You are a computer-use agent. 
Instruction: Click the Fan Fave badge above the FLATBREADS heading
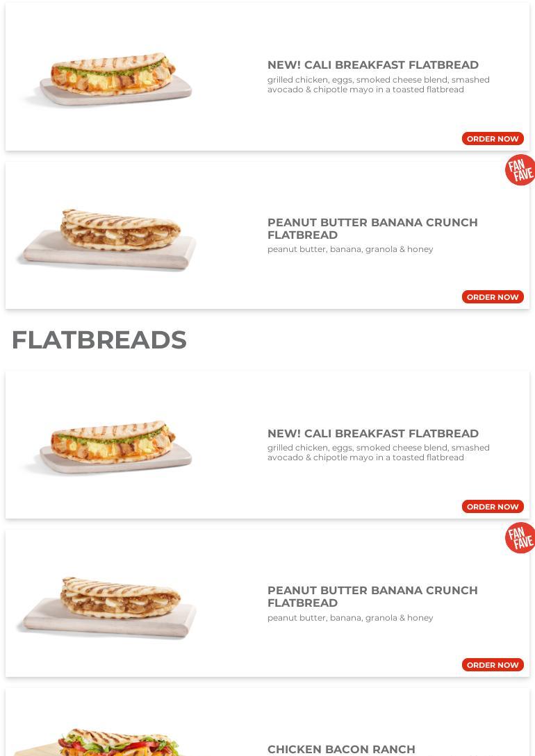pyautogui.click(x=520, y=170)
